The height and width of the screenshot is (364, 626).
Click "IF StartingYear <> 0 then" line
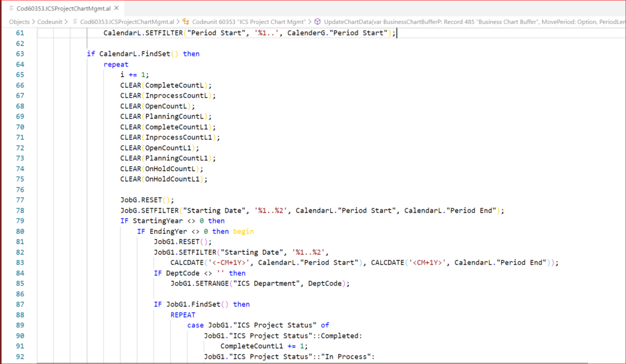172,221
